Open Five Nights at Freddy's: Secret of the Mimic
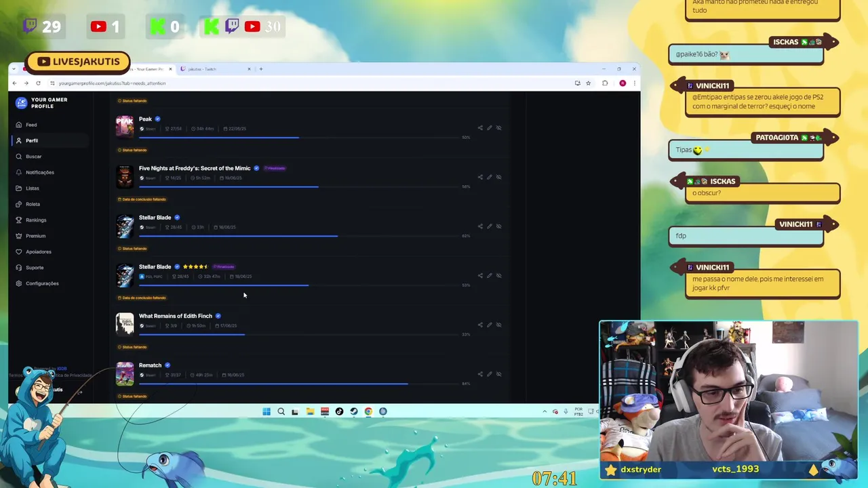The height and width of the screenshot is (488, 868). click(195, 168)
